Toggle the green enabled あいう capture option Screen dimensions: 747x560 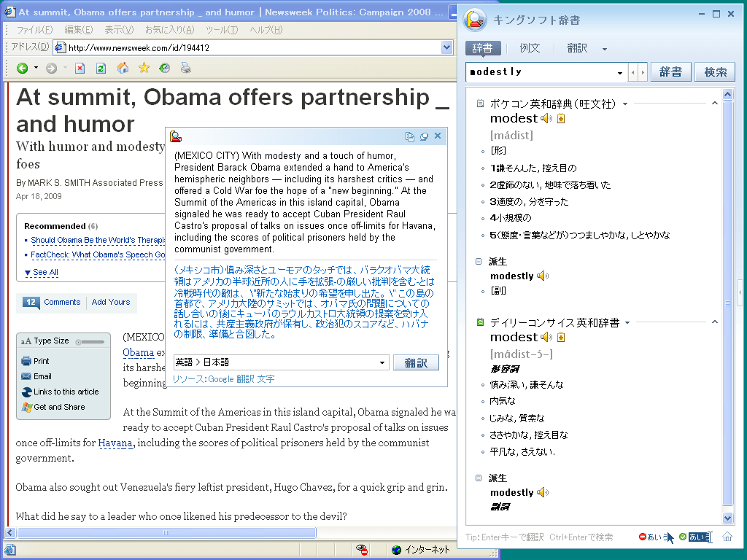pyautogui.click(x=695, y=537)
